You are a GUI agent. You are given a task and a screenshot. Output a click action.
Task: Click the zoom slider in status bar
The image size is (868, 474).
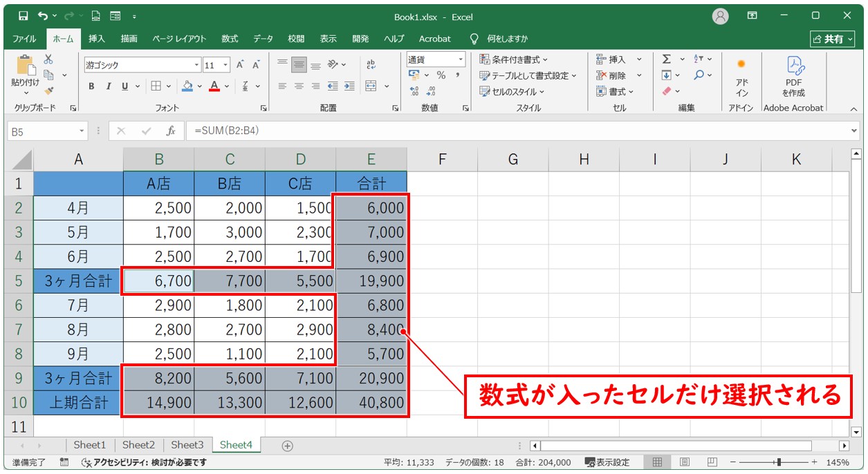click(x=779, y=462)
